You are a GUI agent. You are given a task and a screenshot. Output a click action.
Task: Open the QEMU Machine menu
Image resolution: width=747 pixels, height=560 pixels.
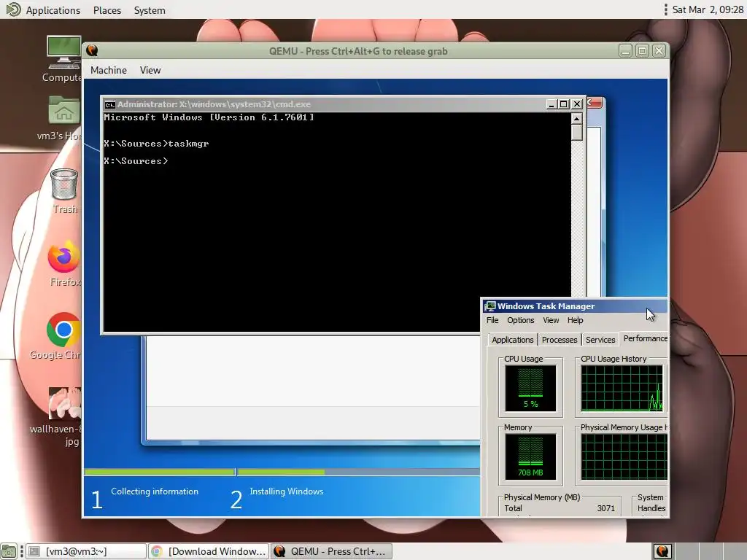coord(109,70)
